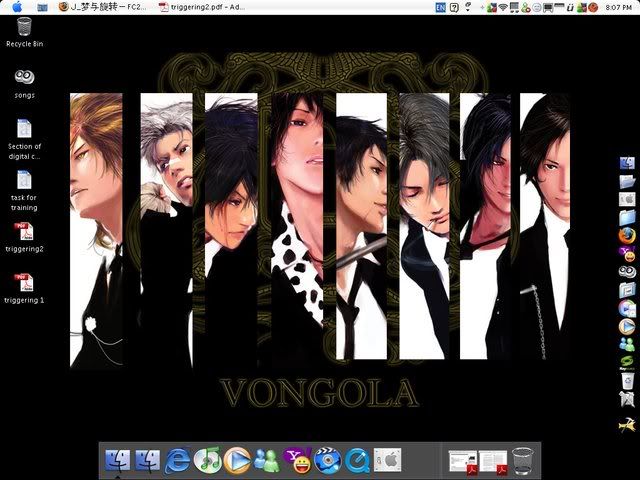Click the Finder icon in right-side dock

tap(627, 164)
